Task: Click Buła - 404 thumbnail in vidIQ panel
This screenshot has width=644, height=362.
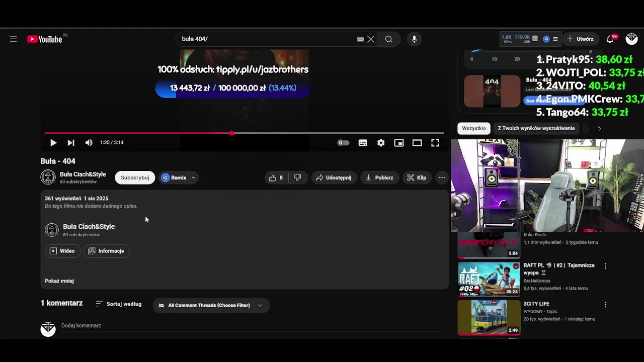Action: tap(492, 91)
